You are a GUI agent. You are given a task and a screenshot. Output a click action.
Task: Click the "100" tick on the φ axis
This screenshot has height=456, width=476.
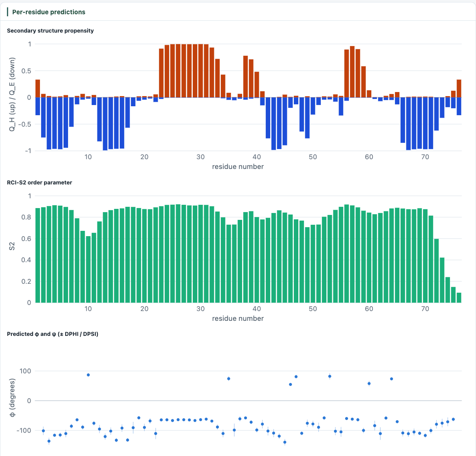coord(25,371)
